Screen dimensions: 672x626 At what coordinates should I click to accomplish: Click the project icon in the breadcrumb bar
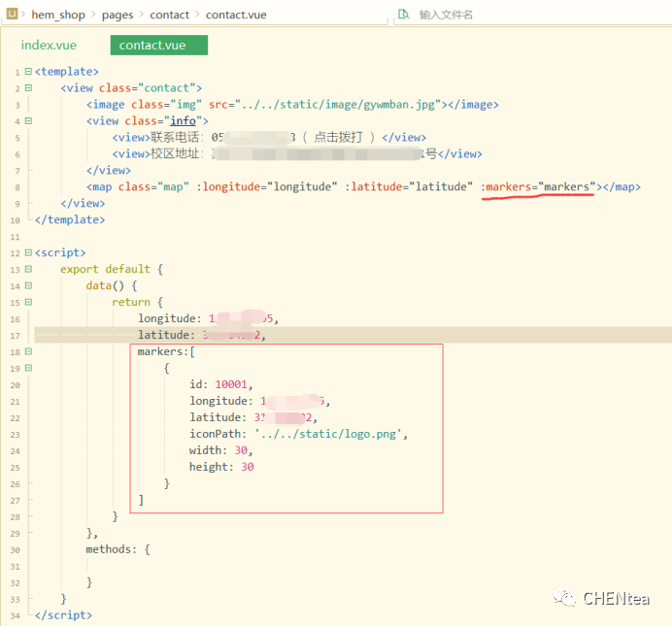(x=12, y=14)
